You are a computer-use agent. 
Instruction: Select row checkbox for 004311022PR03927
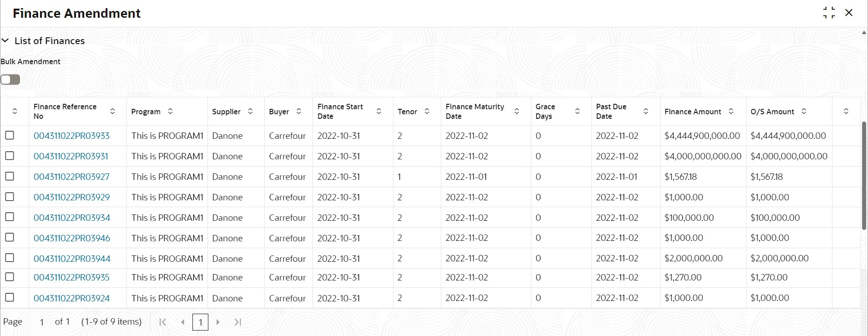[10, 176]
